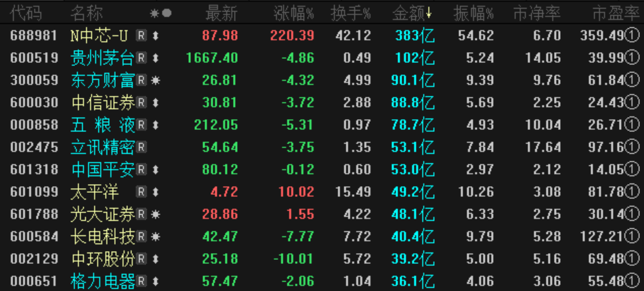644x291 pixels.
Task: Click the R badge beside N中芯-U
Action: coord(142,36)
